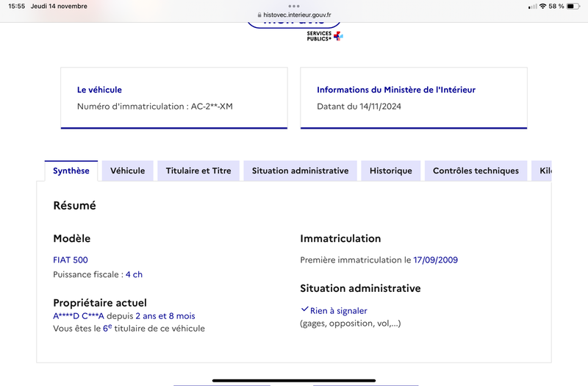Open the Synthèse tab
The width and height of the screenshot is (588, 386).
coord(71,171)
